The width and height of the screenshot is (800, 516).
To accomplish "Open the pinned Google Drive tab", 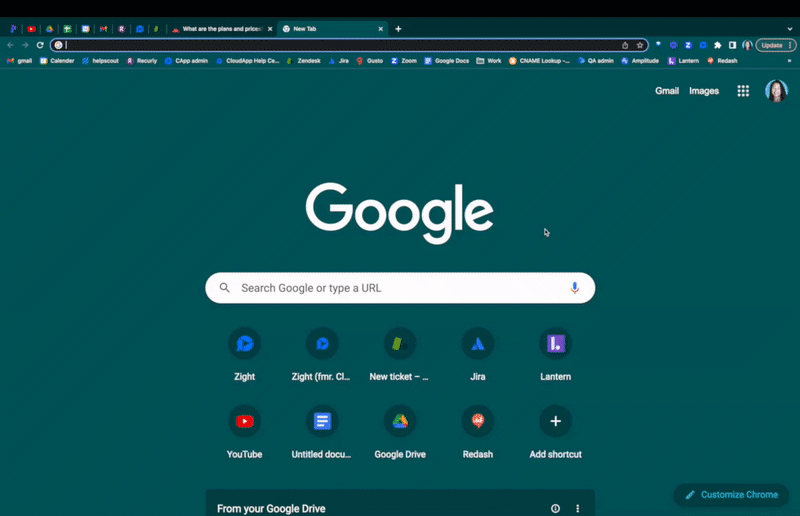I will click(49, 29).
